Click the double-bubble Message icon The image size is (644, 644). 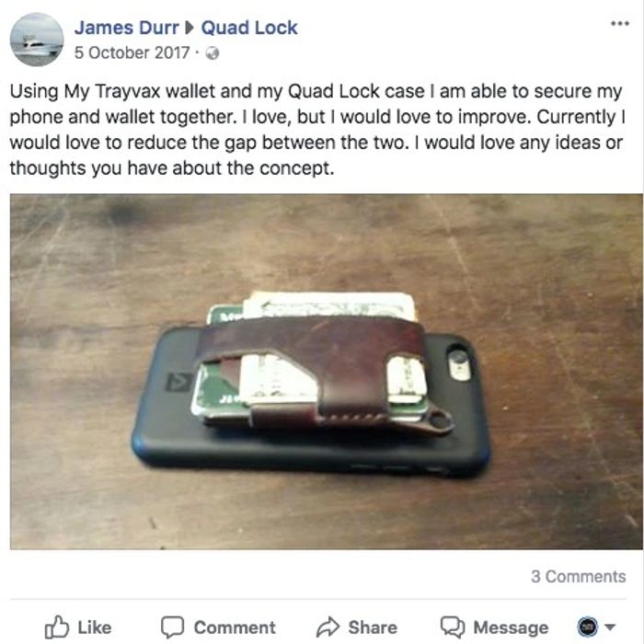453,627
